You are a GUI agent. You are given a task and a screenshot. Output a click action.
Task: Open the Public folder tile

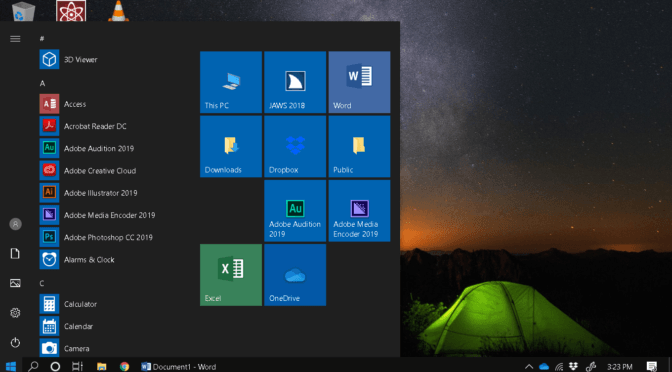360,147
